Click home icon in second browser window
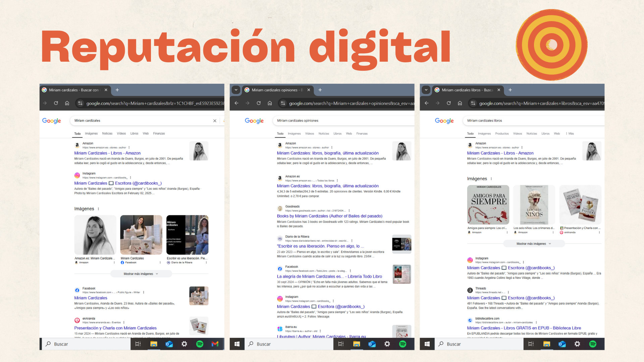Viewport: 644px width, 362px height. point(270,103)
